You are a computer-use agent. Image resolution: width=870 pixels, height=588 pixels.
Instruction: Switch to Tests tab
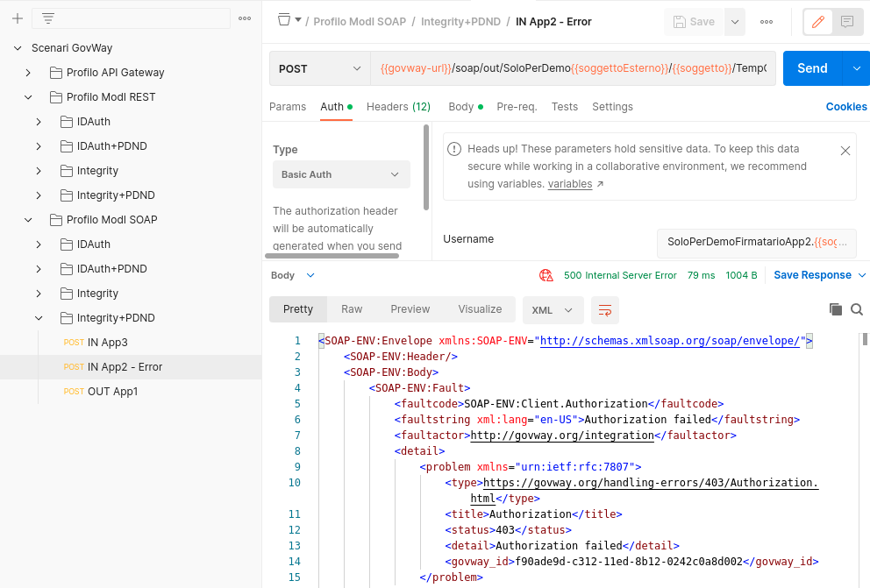tap(564, 106)
